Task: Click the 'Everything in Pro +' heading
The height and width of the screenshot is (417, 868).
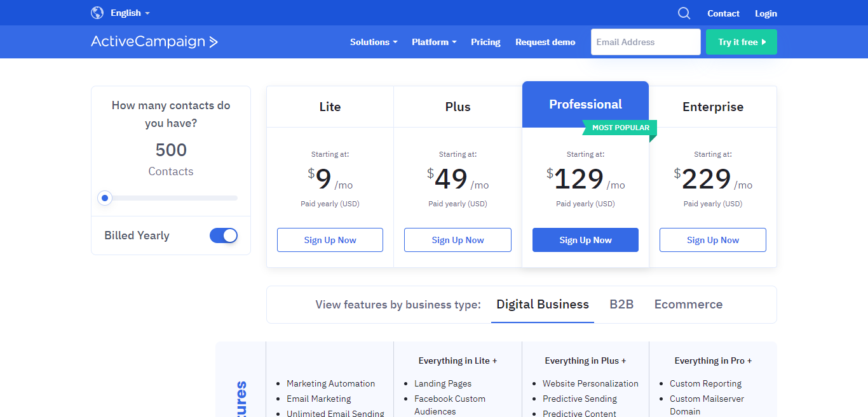Action: [x=713, y=361]
